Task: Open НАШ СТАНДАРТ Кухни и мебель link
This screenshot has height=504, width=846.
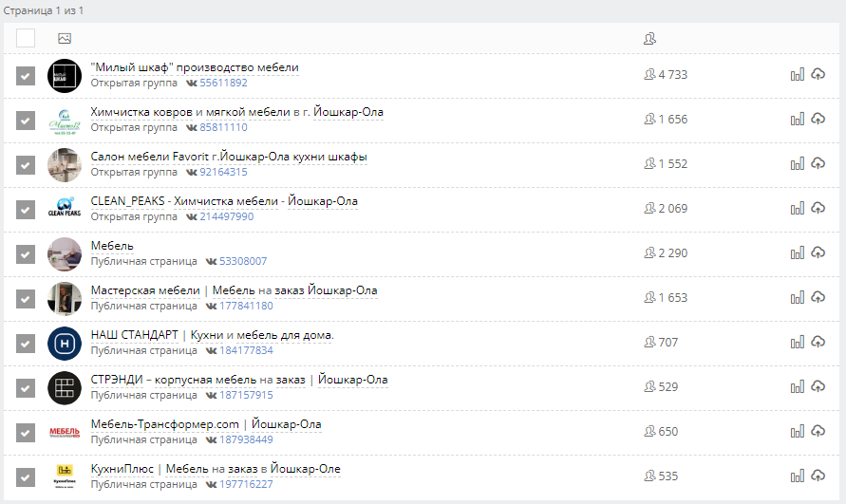Action: pyautogui.click(x=212, y=335)
